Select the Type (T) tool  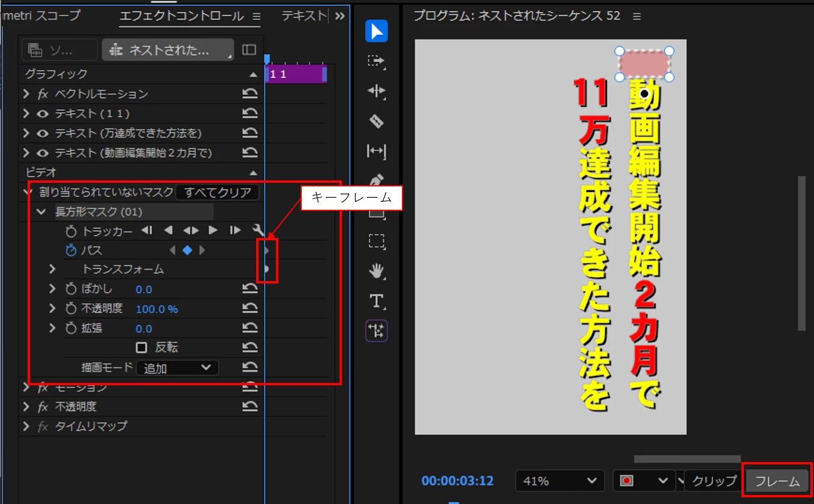coord(377,301)
